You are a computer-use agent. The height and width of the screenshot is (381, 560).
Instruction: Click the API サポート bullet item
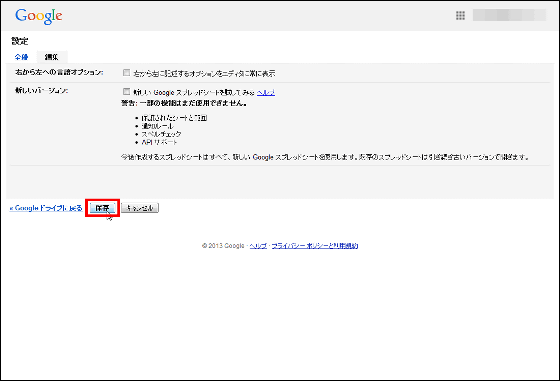159,142
